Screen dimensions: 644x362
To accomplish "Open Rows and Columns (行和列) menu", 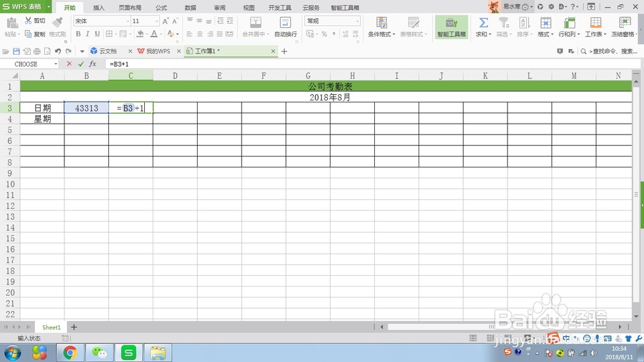I will pyautogui.click(x=569, y=27).
